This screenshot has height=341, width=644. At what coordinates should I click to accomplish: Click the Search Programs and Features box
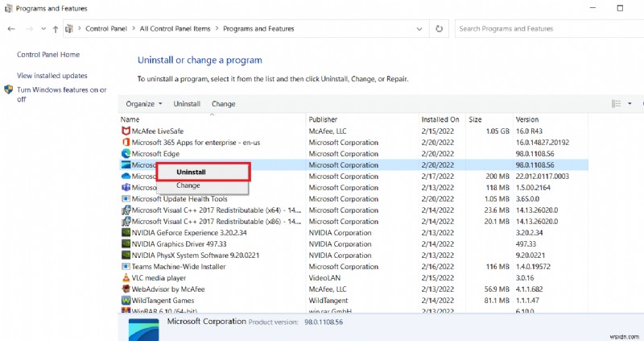549,29
